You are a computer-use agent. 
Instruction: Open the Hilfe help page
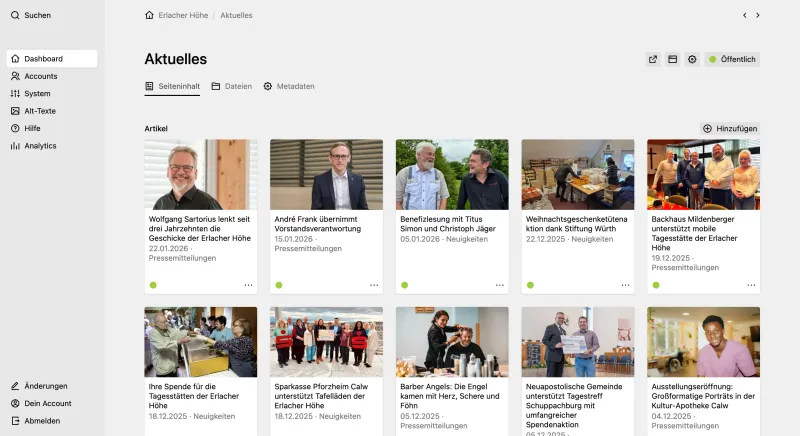coord(26,128)
